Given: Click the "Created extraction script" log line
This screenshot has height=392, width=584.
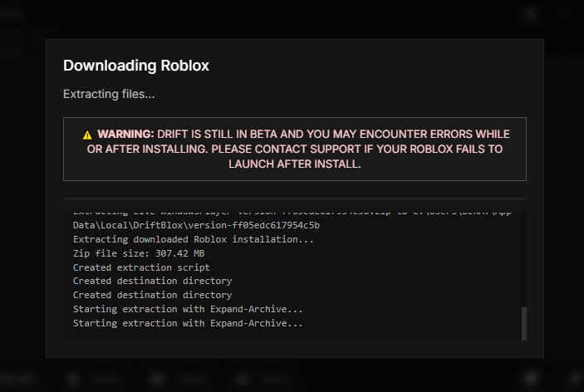Looking at the screenshot, I should coord(141,267).
